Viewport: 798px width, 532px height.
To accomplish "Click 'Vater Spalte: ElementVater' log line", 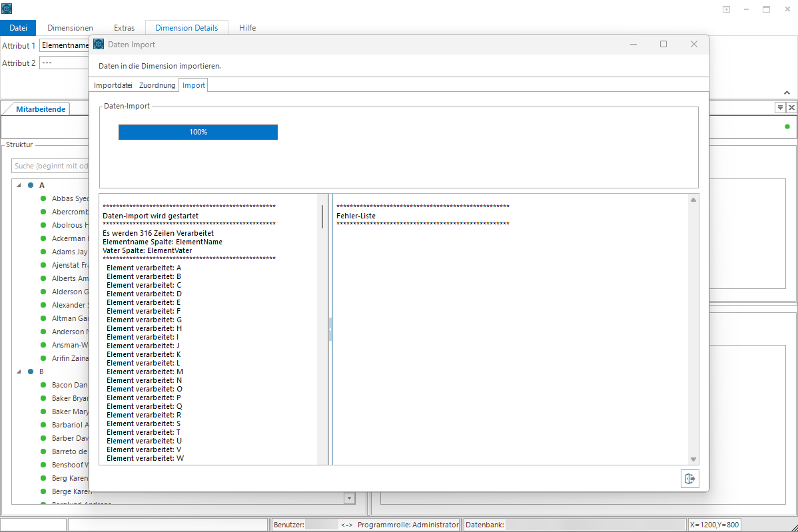I will 147,251.
